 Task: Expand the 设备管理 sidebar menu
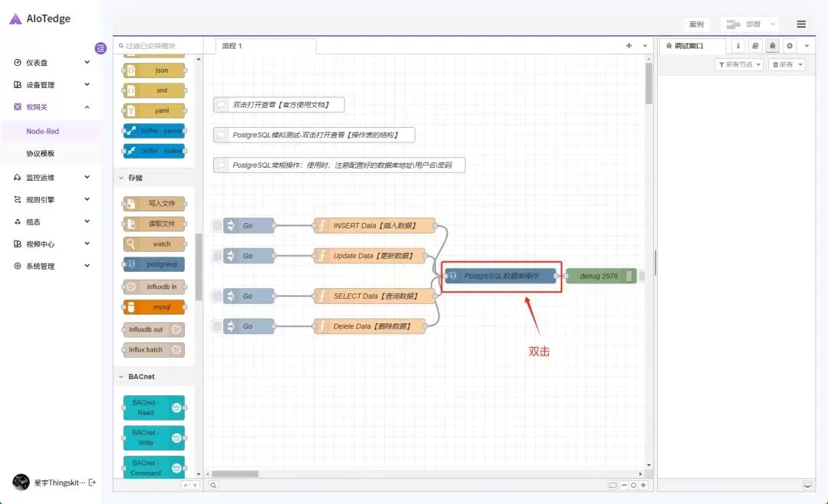[x=87, y=85]
